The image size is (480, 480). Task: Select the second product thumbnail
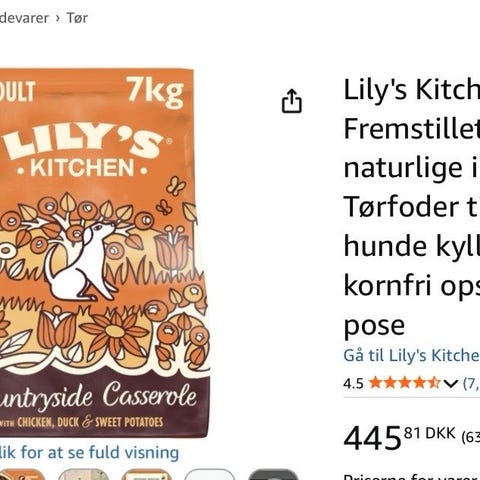(83, 474)
